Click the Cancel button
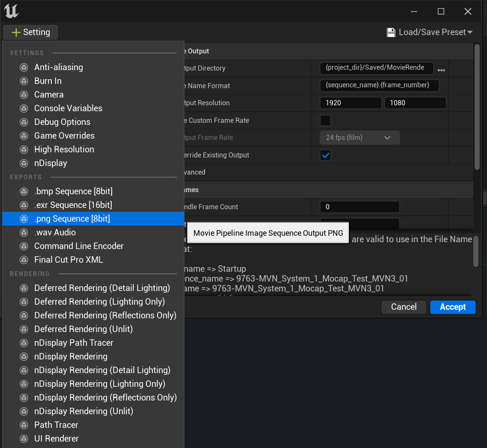487x448 pixels. [404, 307]
